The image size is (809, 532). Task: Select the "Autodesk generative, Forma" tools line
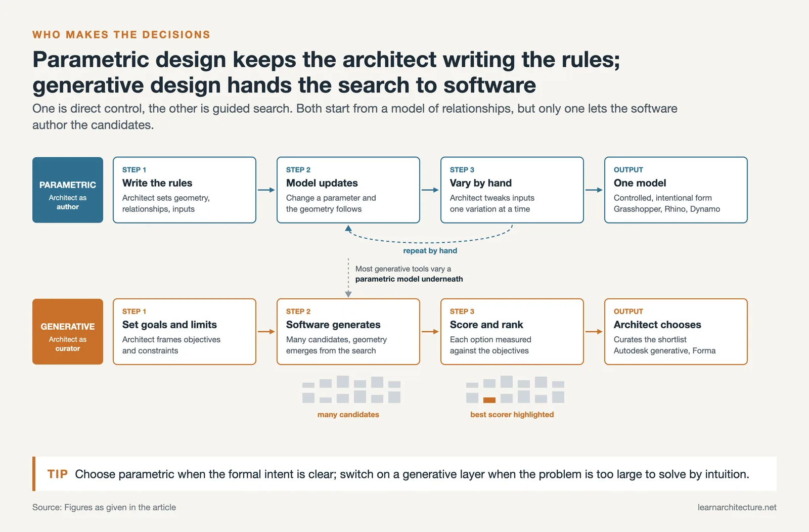665,350
